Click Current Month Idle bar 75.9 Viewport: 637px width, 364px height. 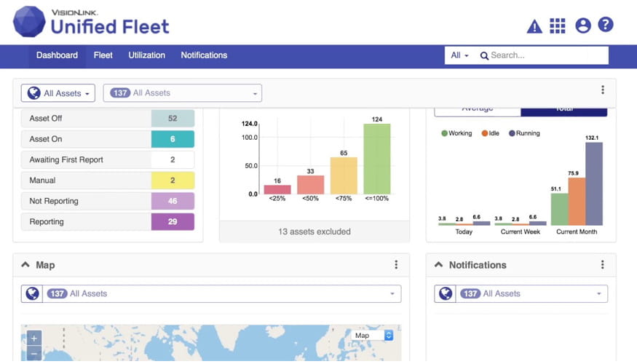577,201
